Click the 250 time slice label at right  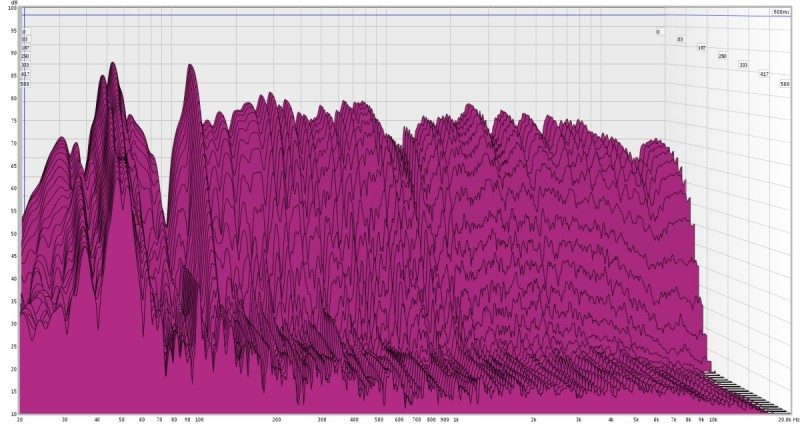pos(722,56)
